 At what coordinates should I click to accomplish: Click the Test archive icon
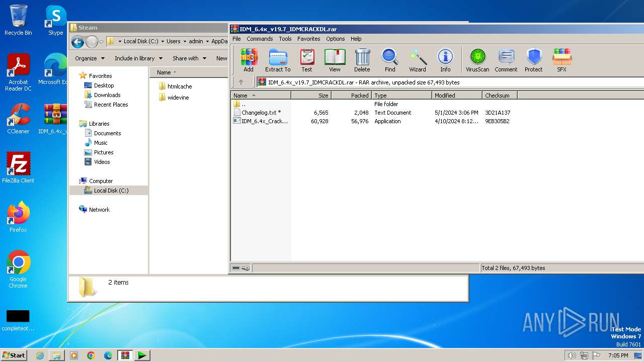[307, 60]
